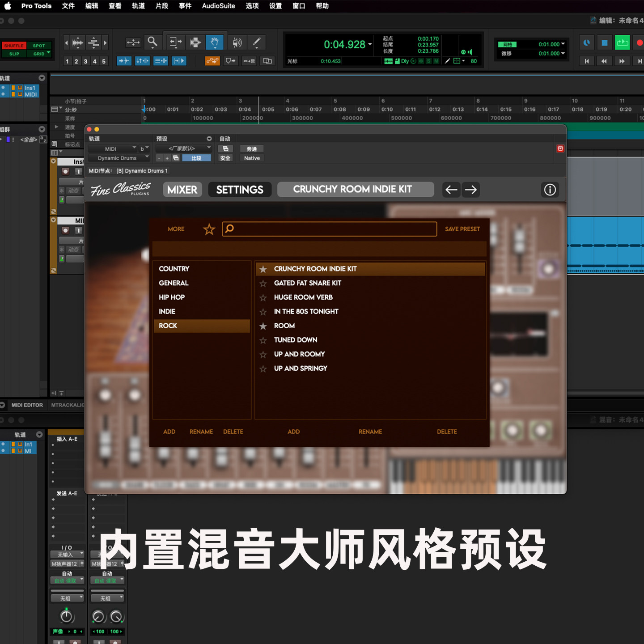Click preset copy settings icon
Screen dimensions: 644x644
(176, 158)
